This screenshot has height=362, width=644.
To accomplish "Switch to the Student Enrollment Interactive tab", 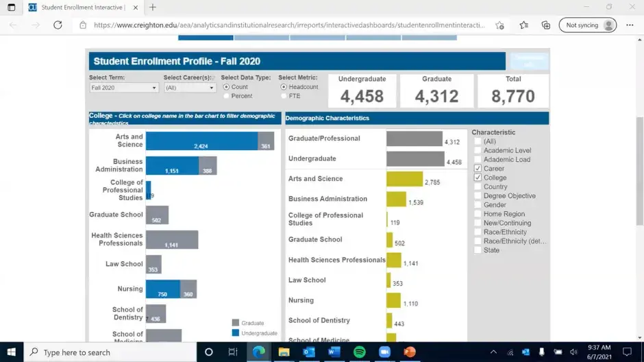I will pos(79,8).
